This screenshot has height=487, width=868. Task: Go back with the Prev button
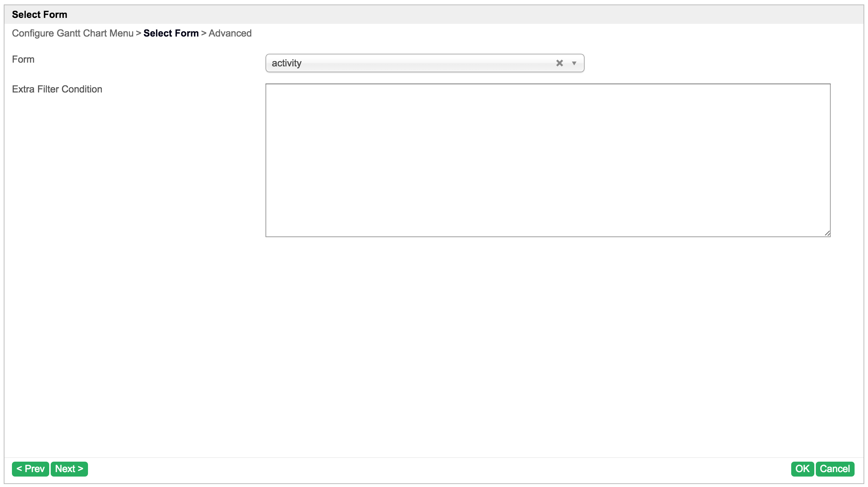[31, 469]
